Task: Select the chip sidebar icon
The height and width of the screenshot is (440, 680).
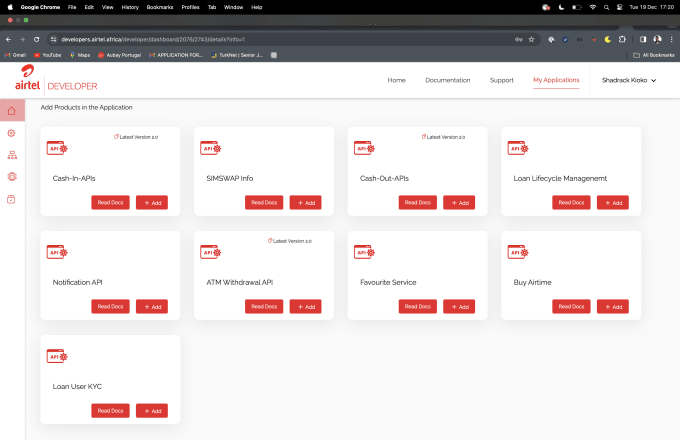Action: 12,176
